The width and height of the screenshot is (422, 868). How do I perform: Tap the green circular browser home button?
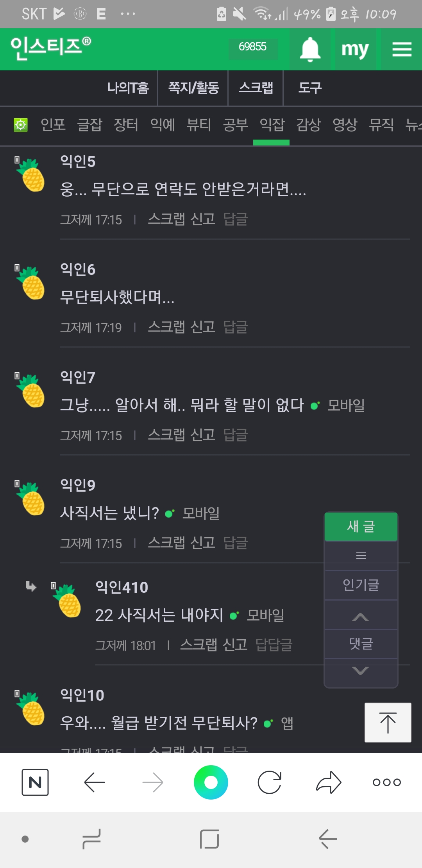click(x=211, y=782)
